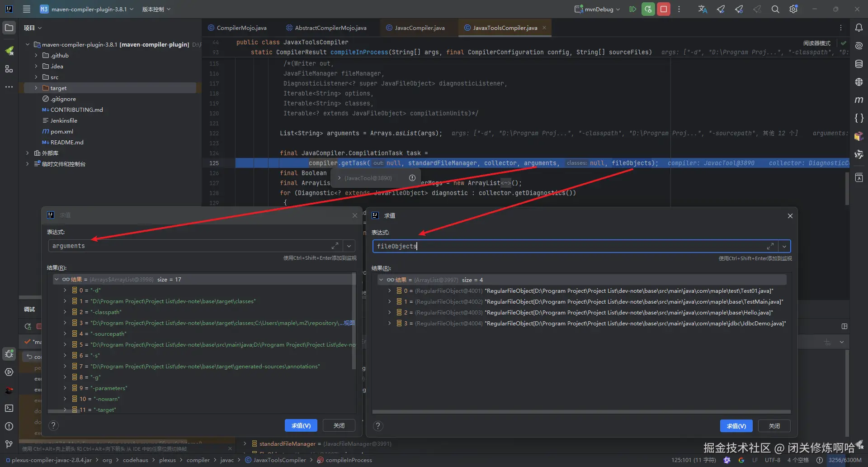The width and height of the screenshot is (868, 467).
Task: Click 求值(V) in the arguments dialog
Action: (301, 425)
